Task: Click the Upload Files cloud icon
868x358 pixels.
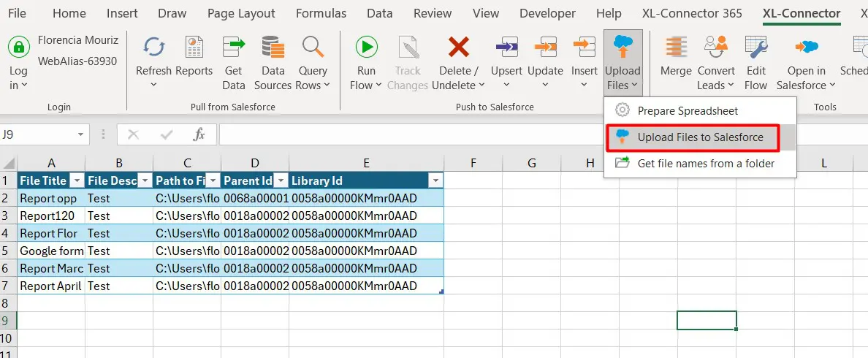Action: click(623, 47)
